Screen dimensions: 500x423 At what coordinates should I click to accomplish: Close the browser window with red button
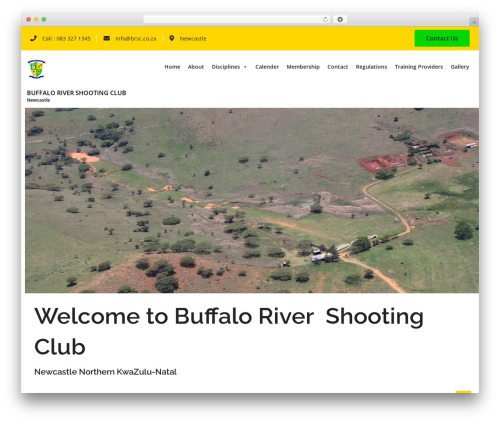[x=29, y=19]
